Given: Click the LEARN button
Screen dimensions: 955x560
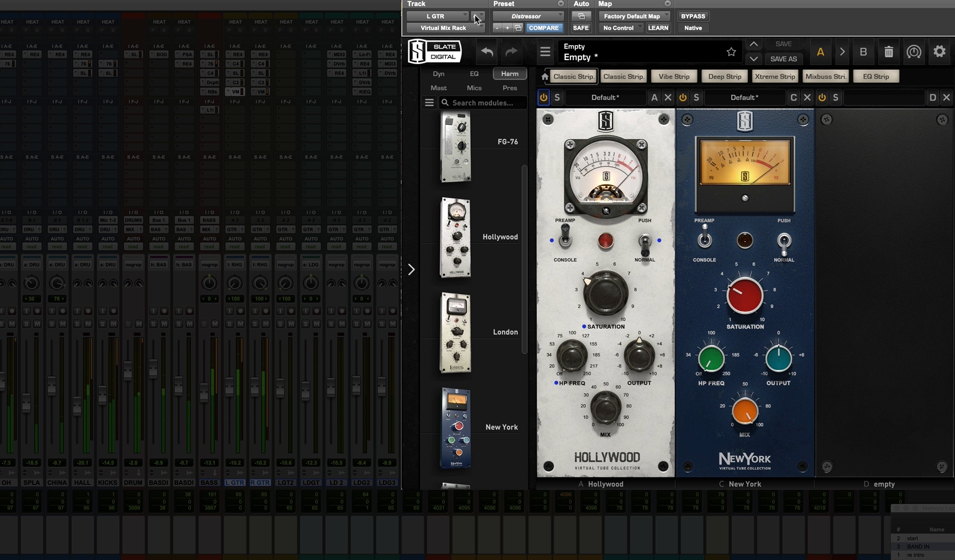Looking at the screenshot, I should point(658,28).
